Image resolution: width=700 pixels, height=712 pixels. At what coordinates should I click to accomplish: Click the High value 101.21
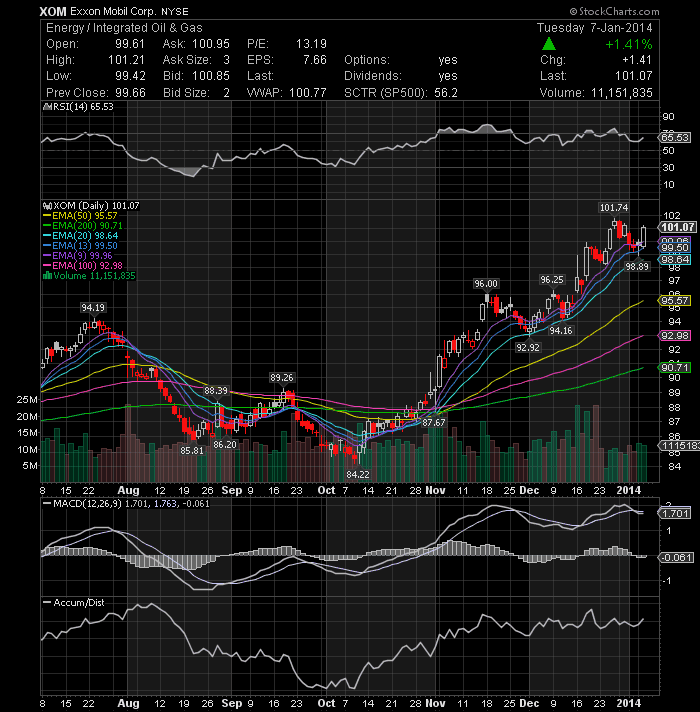click(x=126, y=60)
